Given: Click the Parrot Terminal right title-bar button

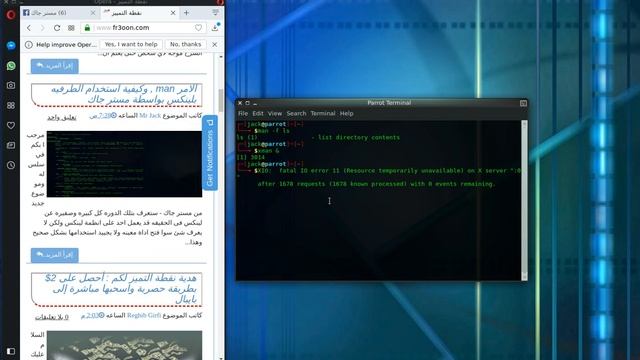Looking at the screenshot, I should click(523, 103).
